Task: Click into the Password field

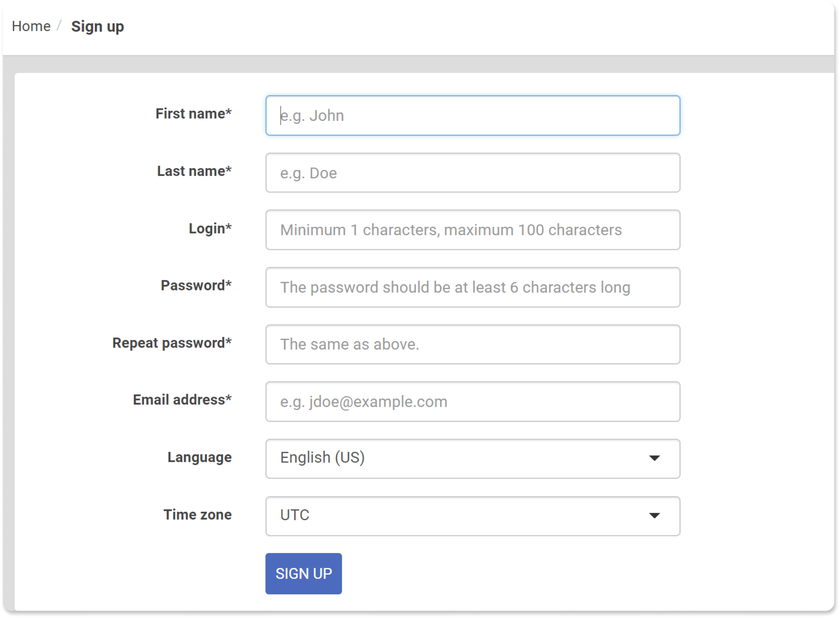Action: coord(472,287)
